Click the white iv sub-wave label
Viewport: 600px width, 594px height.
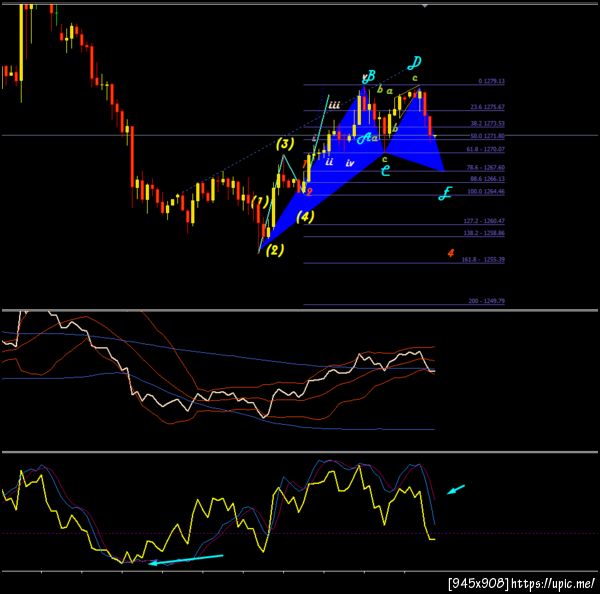350,163
